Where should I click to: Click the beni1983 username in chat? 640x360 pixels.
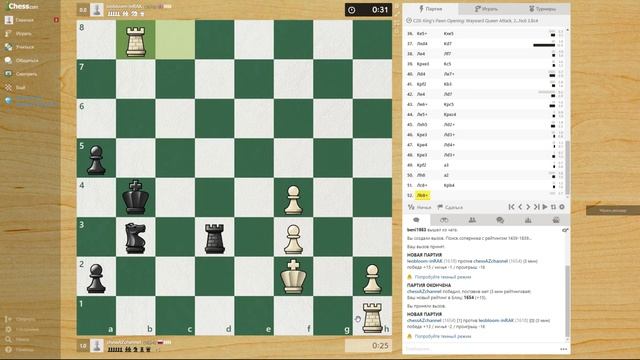[x=416, y=230]
